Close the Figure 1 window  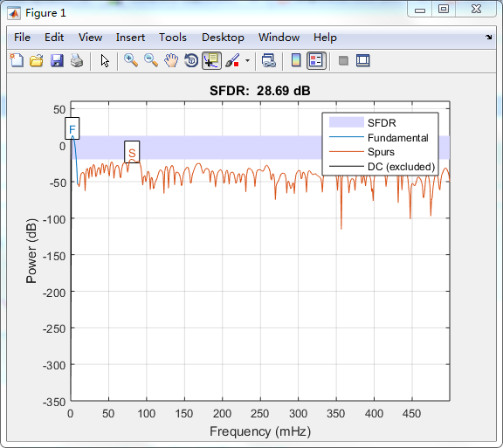click(477, 9)
